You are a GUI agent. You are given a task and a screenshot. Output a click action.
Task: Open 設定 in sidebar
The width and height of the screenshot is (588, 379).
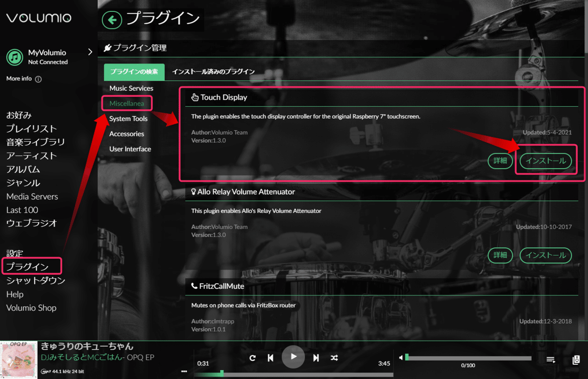(15, 253)
